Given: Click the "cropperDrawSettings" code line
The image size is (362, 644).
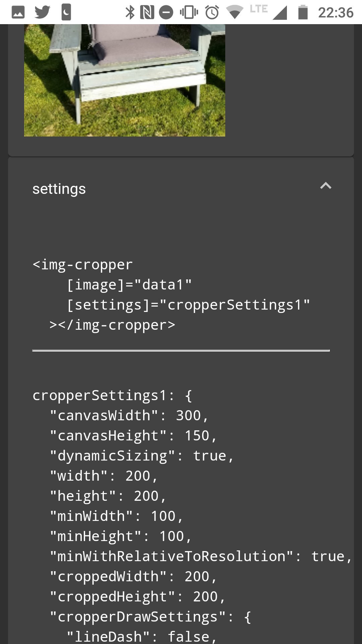Looking at the screenshot, I should click(150, 617).
